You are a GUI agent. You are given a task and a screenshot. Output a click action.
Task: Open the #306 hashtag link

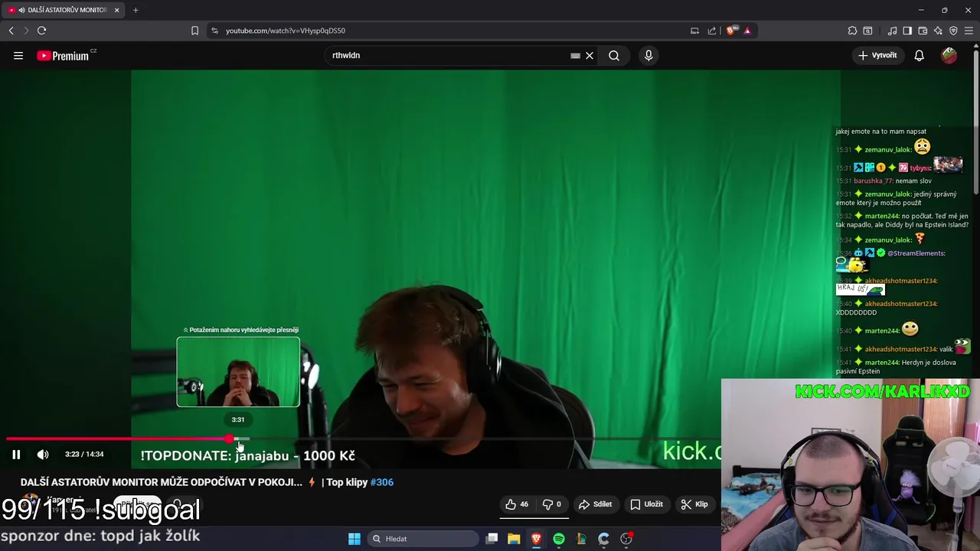(381, 482)
